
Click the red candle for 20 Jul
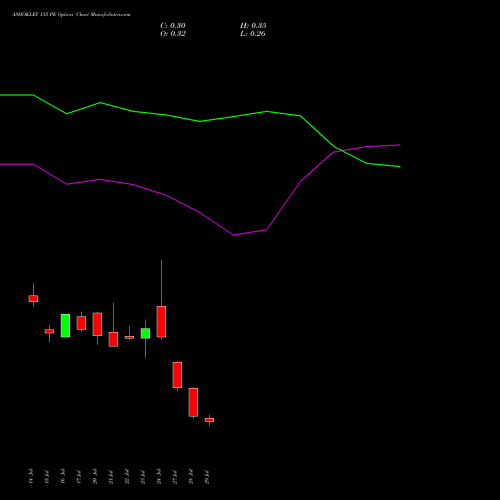click(97, 324)
